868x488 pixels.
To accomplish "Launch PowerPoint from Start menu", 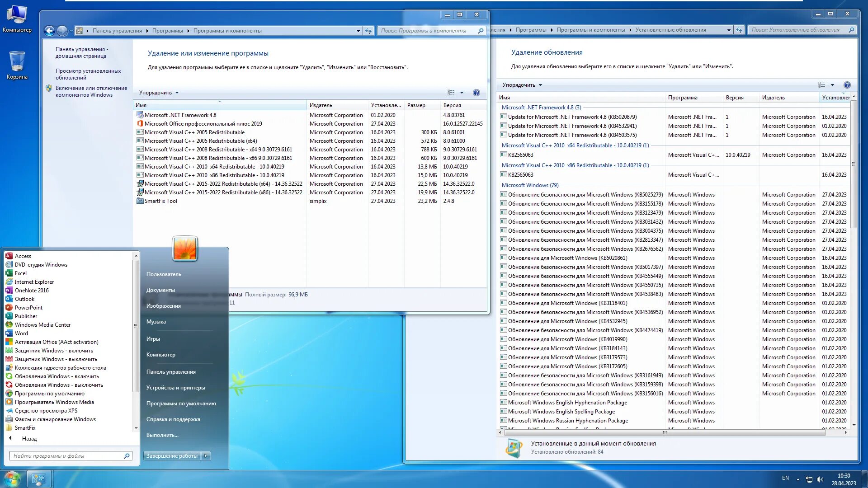I will 28,308.
